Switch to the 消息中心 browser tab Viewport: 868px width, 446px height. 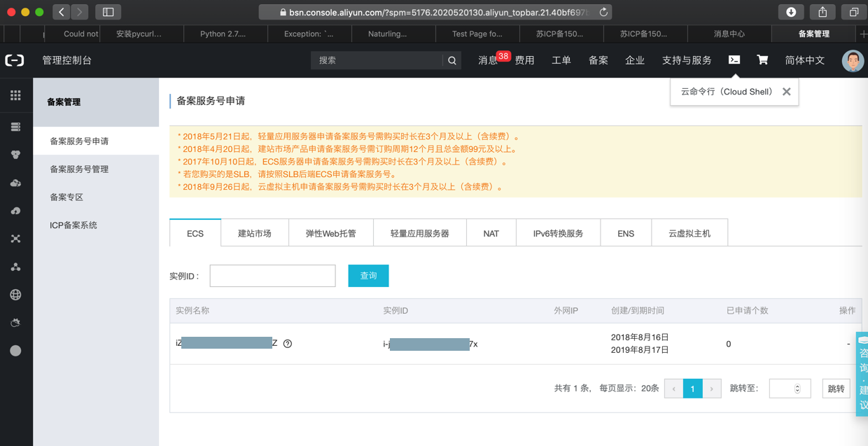click(x=729, y=34)
